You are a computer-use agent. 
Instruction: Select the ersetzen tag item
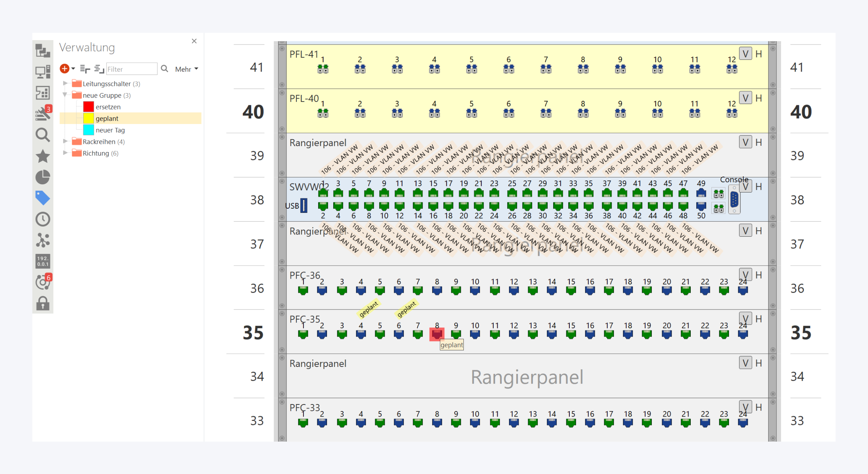click(108, 107)
